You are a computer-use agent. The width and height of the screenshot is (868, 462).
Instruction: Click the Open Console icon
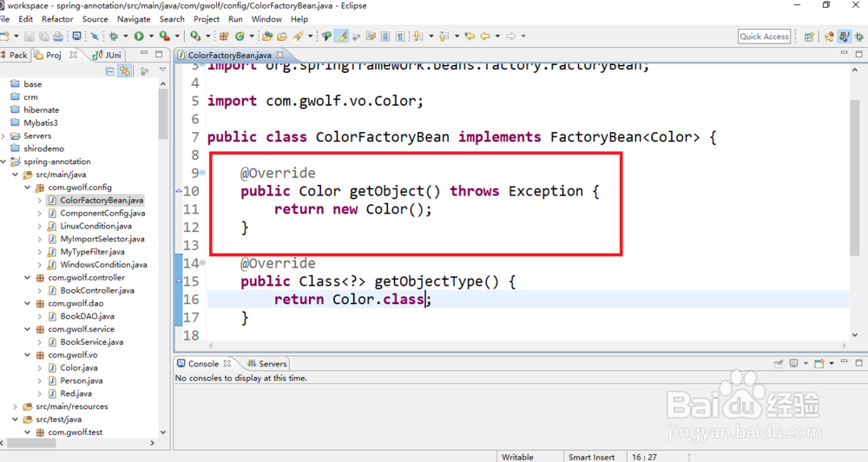tap(819, 363)
